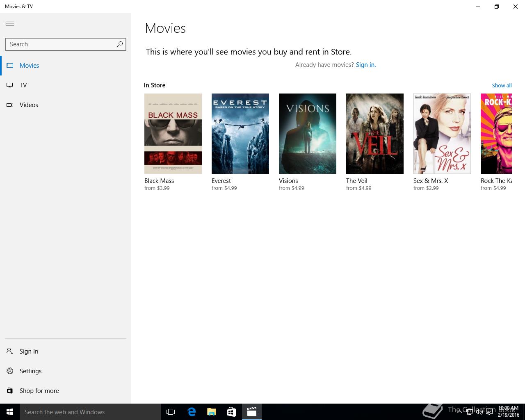Click the taskbar clock showing 10:00 AM
The image size is (525, 420).
[x=509, y=412]
